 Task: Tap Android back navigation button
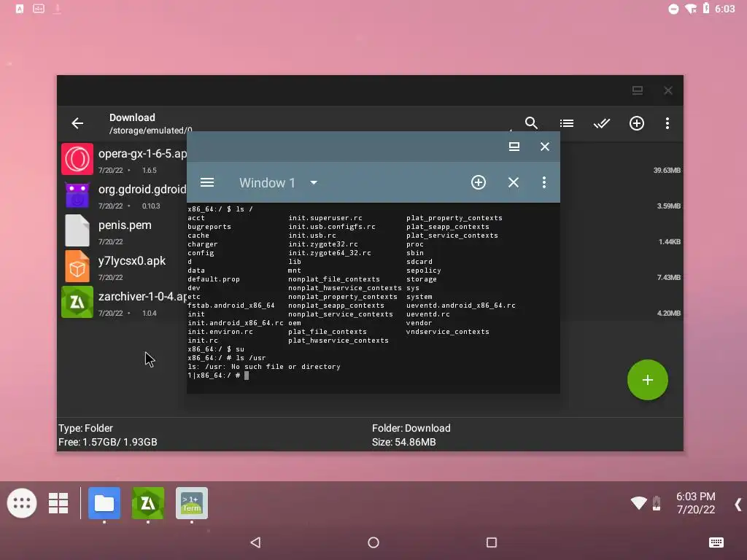(256, 542)
